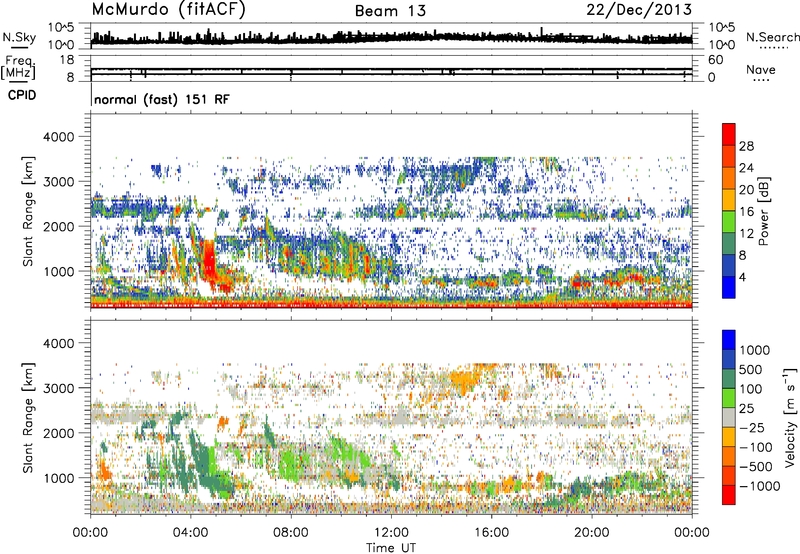This screenshot has height=554, width=800.
Task: Click the "04:00" time tick label
Action: (191, 533)
